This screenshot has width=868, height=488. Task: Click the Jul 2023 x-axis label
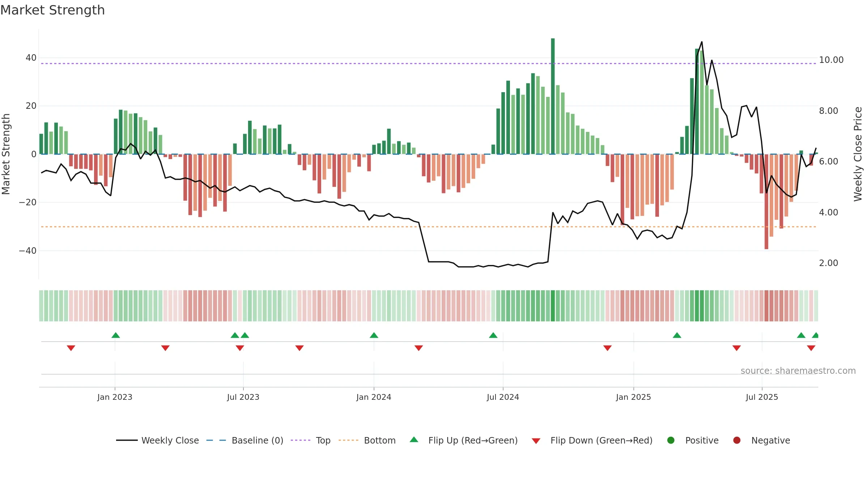[x=243, y=397]
